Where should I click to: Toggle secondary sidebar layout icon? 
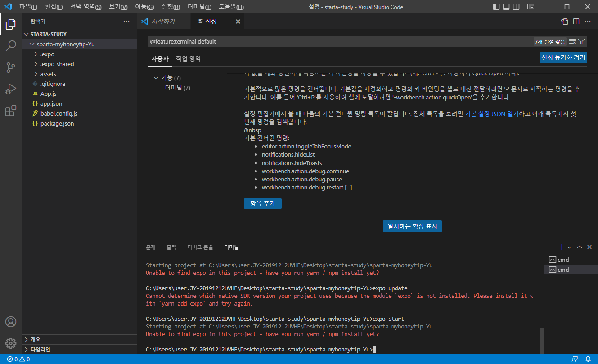click(517, 7)
